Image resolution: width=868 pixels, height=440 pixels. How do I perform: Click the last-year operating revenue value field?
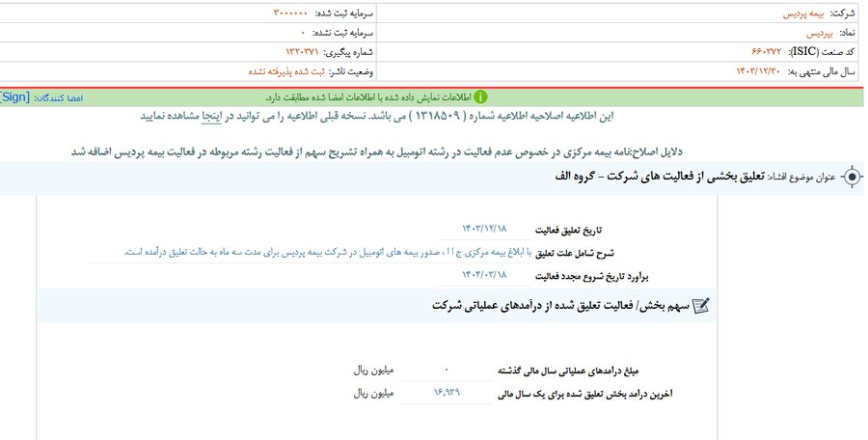447,370
